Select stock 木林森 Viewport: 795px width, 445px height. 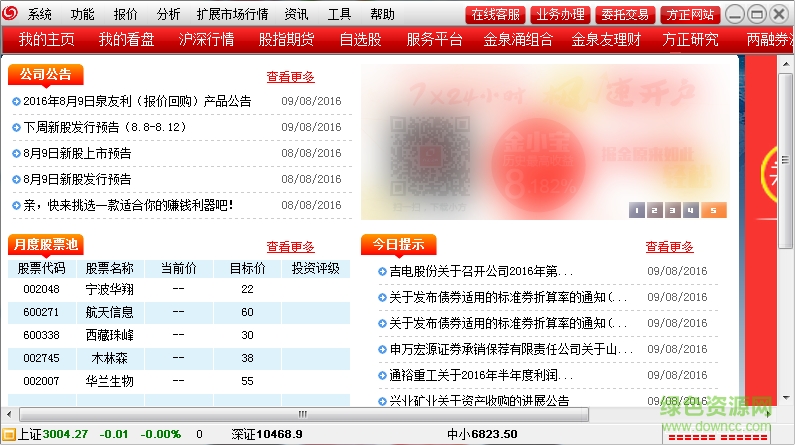pyautogui.click(x=110, y=358)
